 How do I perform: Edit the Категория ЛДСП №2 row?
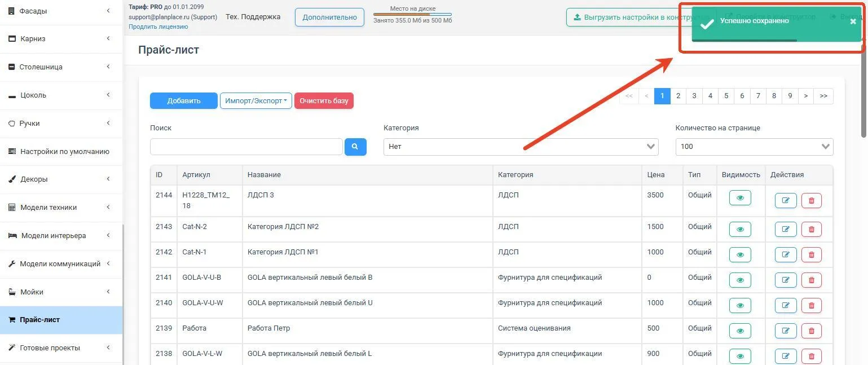pyautogui.click(x=786, y=229)
